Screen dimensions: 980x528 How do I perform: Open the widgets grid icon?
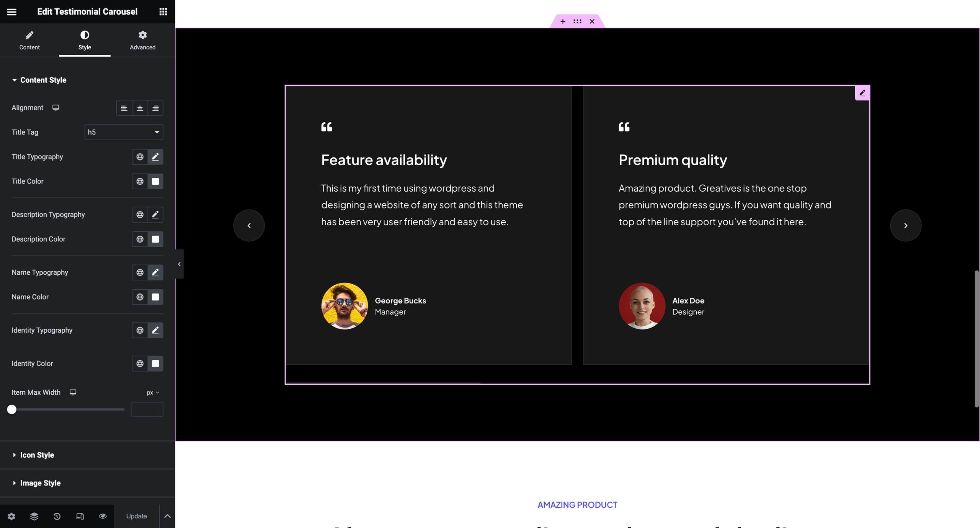click(x=163, y=11)
